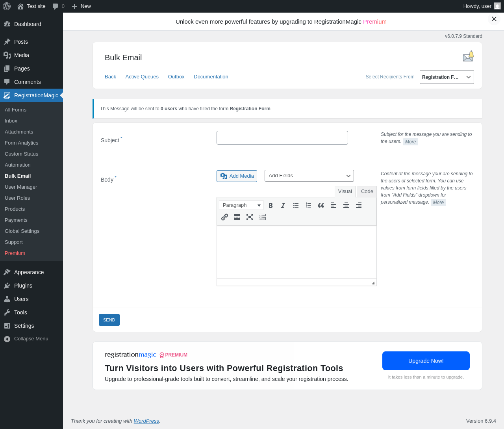Insert a bulleted list
The height and width of the screenshot is (429, 504).
click(296, 205)
